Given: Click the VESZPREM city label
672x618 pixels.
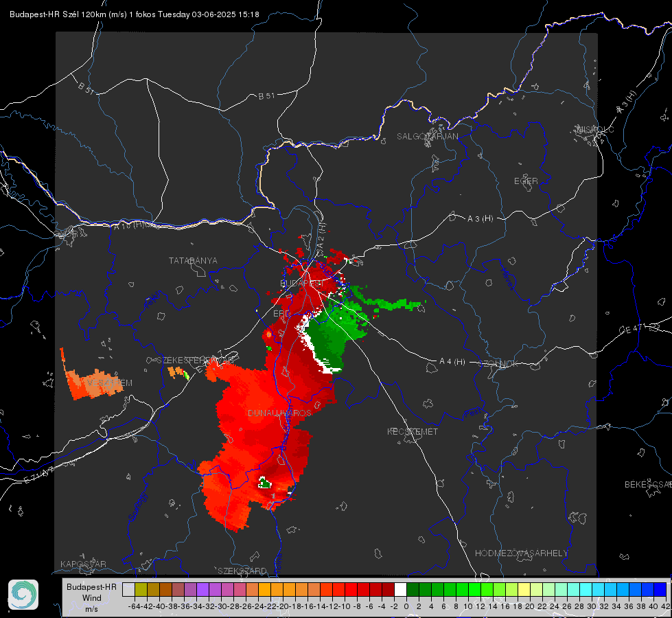Looking at the screenshot, I should pos(110,383).
